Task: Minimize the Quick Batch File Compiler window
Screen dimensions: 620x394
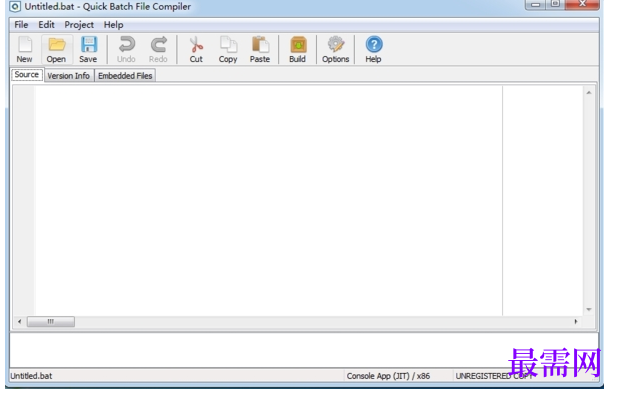Action: (x=535, y=4)
